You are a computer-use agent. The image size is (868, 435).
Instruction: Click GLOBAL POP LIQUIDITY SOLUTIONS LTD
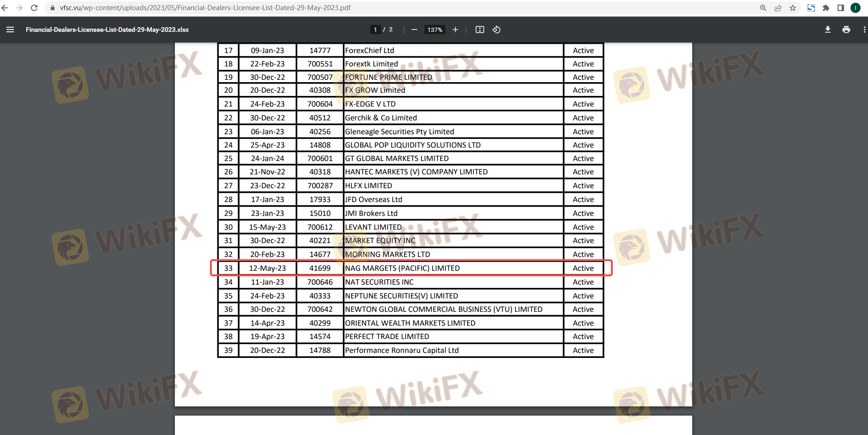(413, 145)
